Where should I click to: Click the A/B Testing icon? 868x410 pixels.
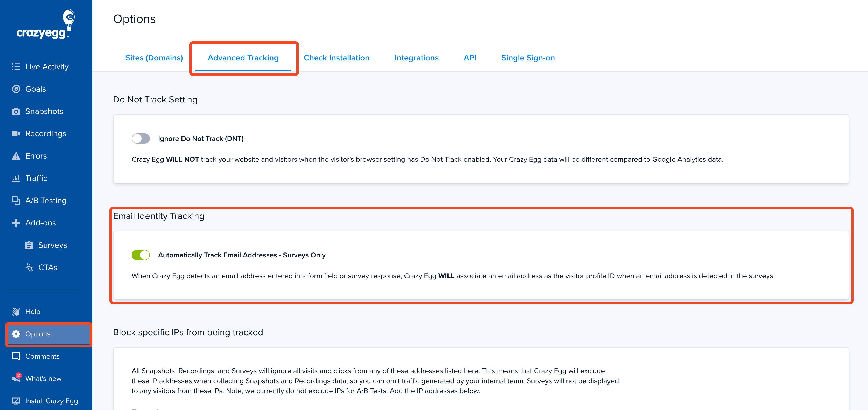(16, 200)
